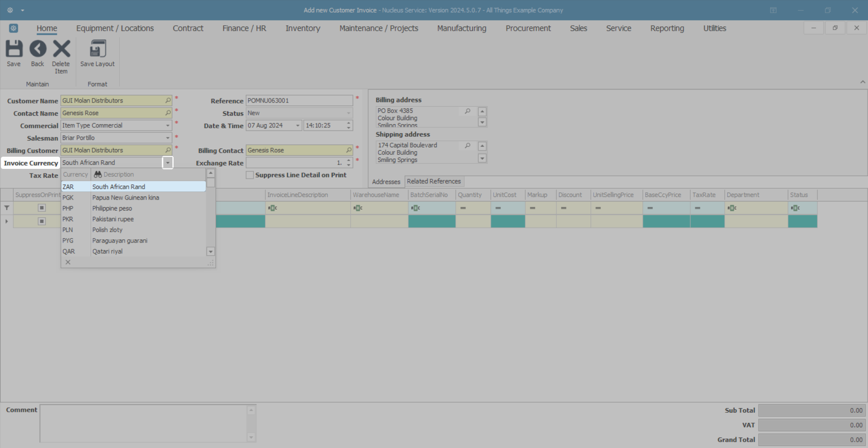This screenshot has height=448, width=868.
Task: Open the Billing Contact search magnifier
Action: click(x=349, y=150)
